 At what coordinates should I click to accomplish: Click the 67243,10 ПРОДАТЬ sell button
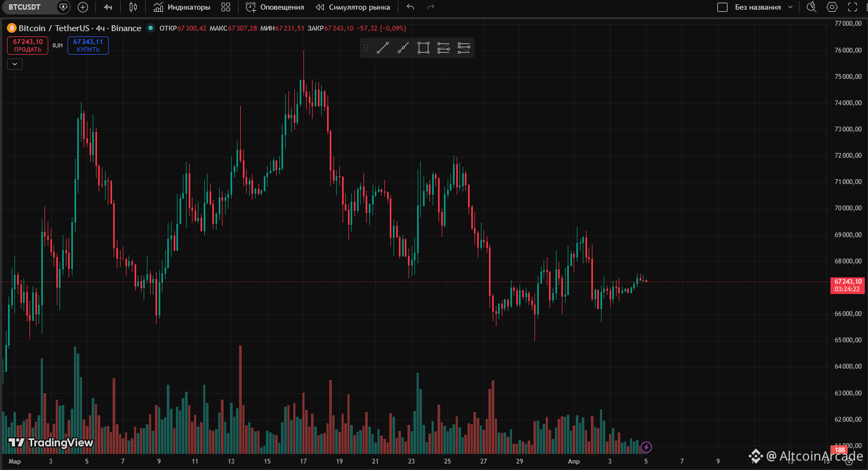(x=28, y=46)
